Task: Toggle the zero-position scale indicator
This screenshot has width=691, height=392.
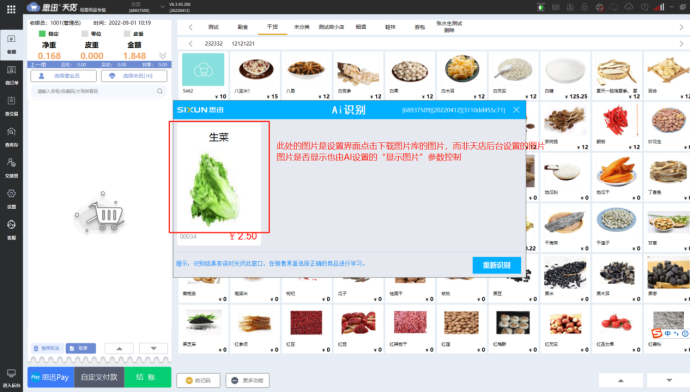Action: (x=85, y=33)
